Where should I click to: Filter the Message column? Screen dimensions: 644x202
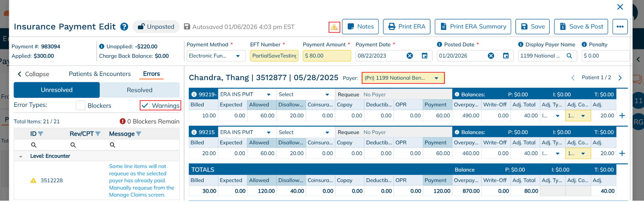(139, 134)
